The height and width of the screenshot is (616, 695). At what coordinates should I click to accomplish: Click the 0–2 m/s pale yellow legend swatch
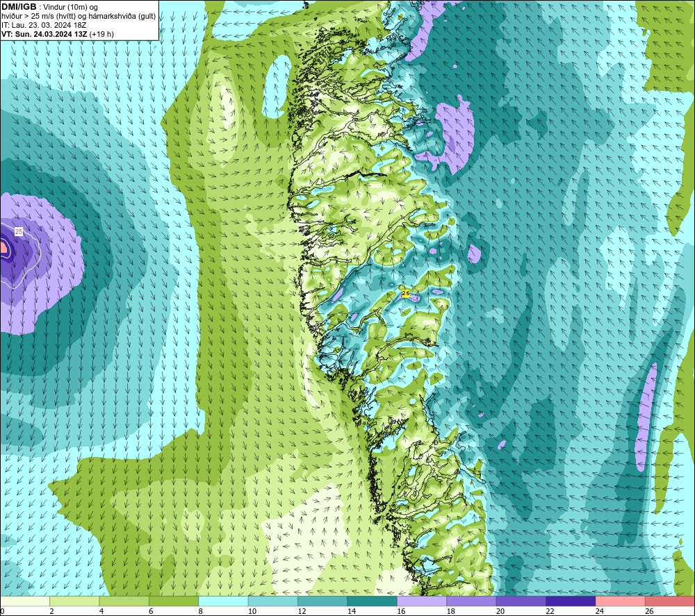25,601
